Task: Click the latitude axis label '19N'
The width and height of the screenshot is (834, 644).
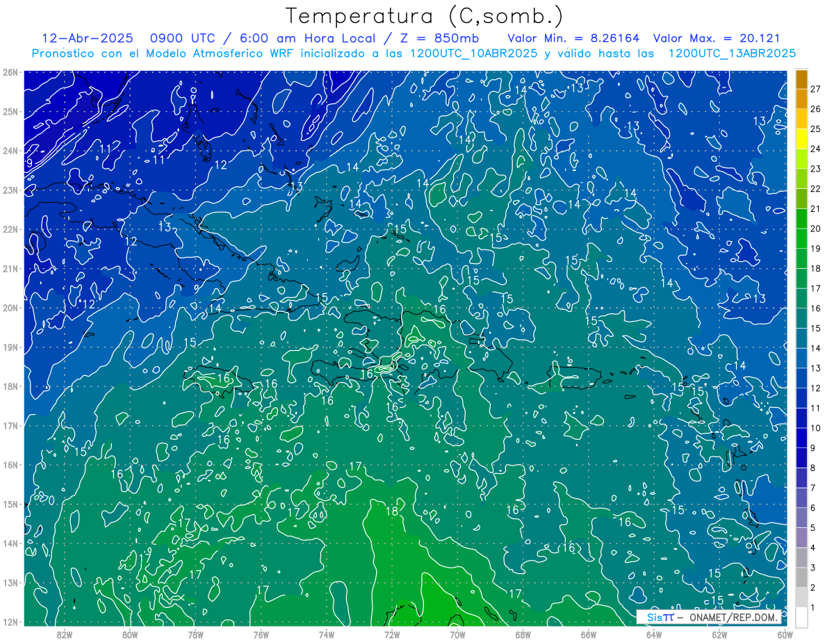Action: (10, 347)
